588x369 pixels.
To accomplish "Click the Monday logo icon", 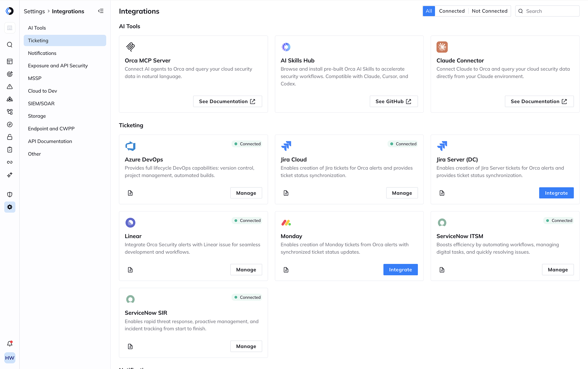I will pyautogui.click(x=286, y=223).
